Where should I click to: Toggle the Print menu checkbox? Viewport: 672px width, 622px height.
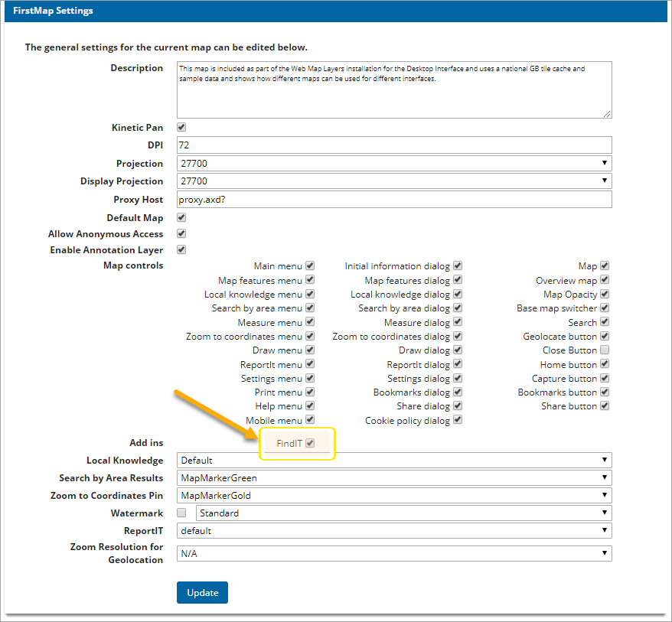tap(310, 392)
